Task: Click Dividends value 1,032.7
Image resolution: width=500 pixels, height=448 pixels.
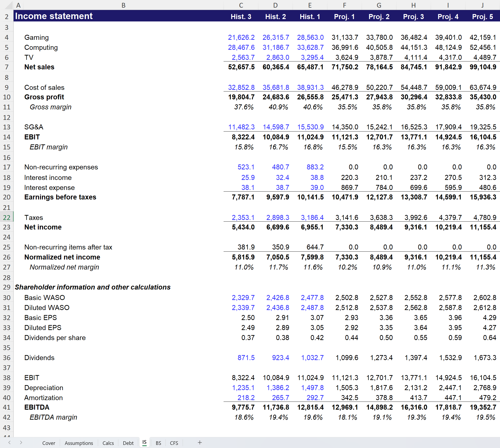Action: (312, 358)
